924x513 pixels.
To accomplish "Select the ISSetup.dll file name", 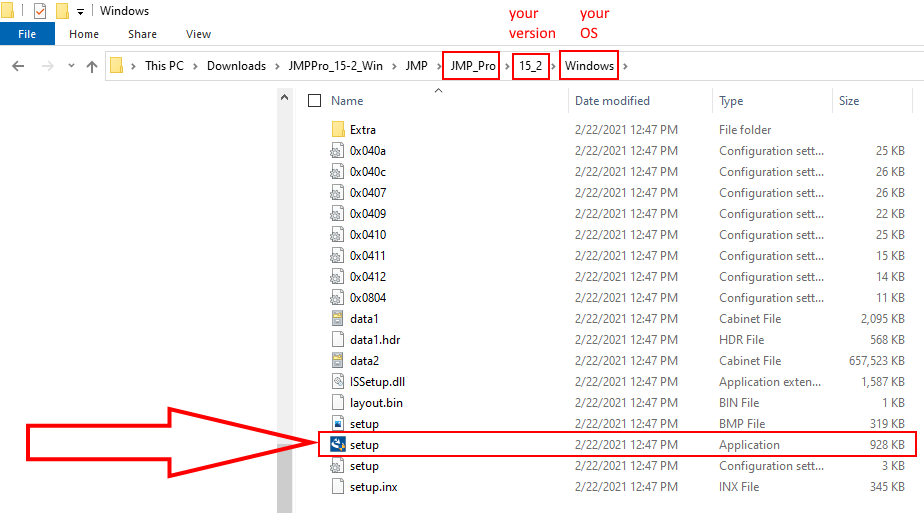I will [x=377, y=382].
